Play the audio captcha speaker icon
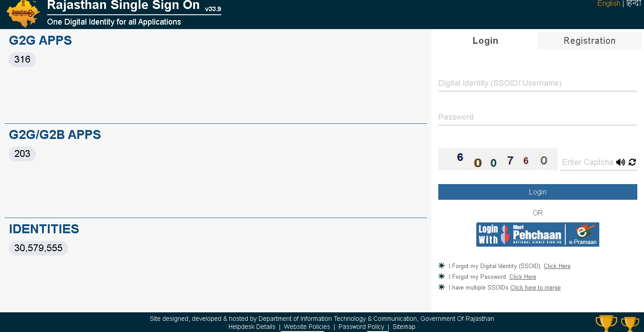The image size is (644, 332). (x=620, y=162)
